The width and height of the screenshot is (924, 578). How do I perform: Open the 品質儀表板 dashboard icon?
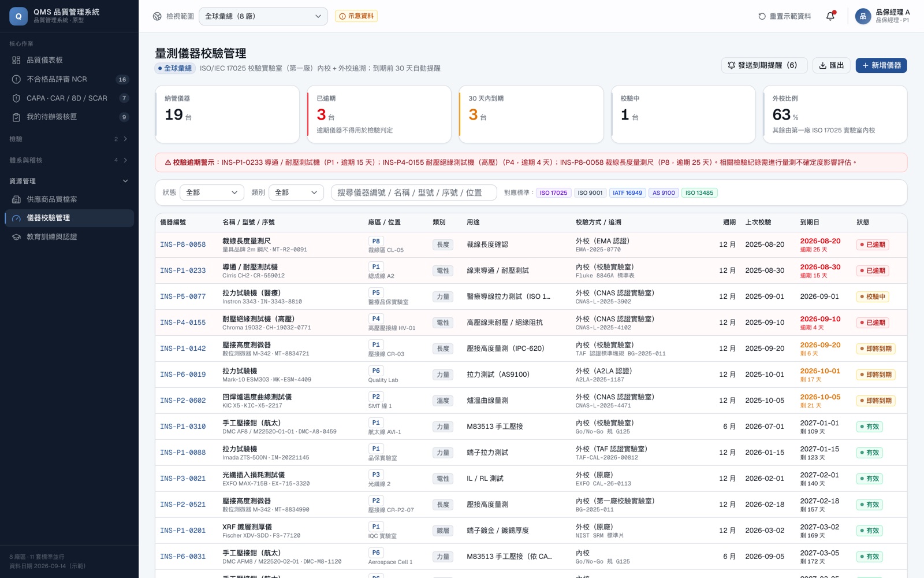pos(16,60)
